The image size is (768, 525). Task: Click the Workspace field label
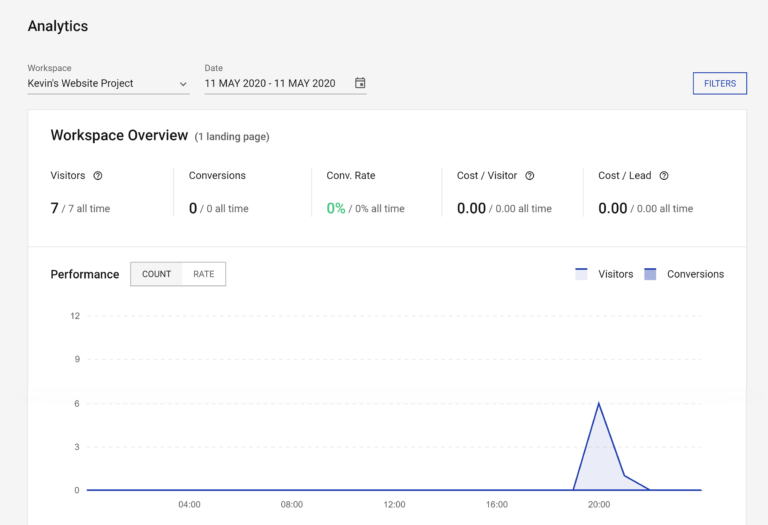[49, 68]
